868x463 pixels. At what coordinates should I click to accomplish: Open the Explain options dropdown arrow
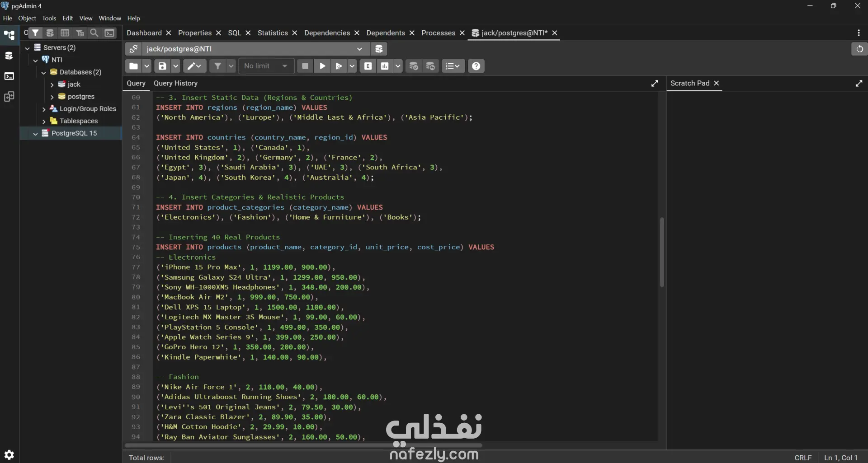[x=398, y=66]
